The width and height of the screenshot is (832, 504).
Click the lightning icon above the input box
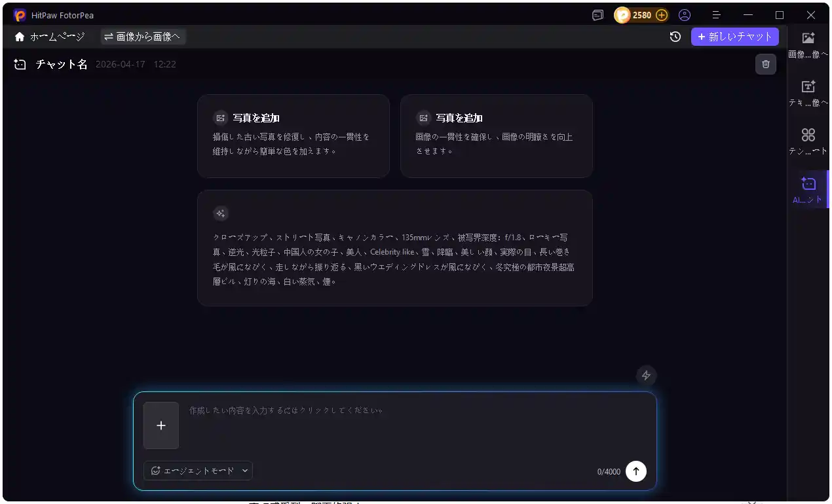click(646, 375)
